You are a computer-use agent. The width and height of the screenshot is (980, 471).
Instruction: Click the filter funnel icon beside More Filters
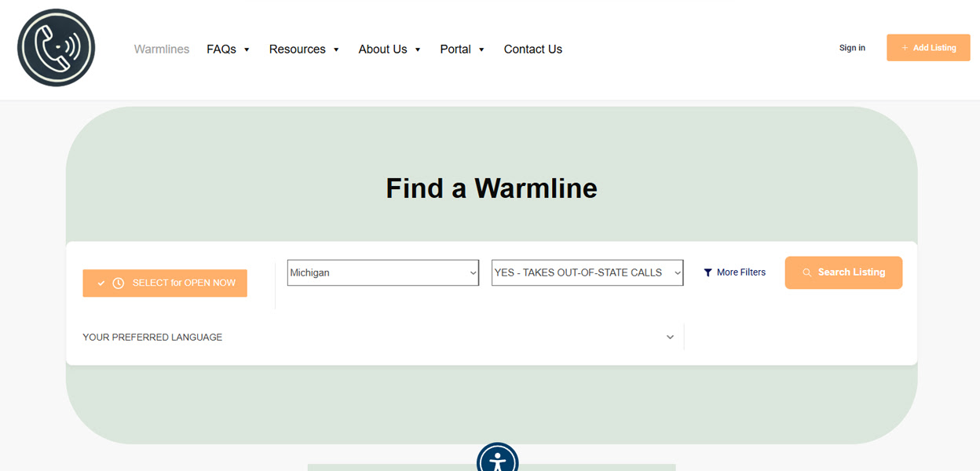[709, 272]
